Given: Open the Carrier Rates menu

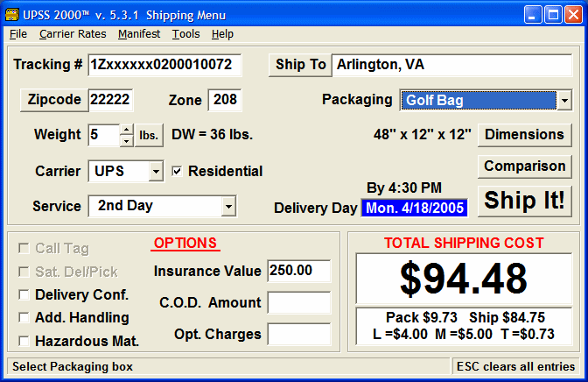Looking at the screenshot, I should [73, 34].
